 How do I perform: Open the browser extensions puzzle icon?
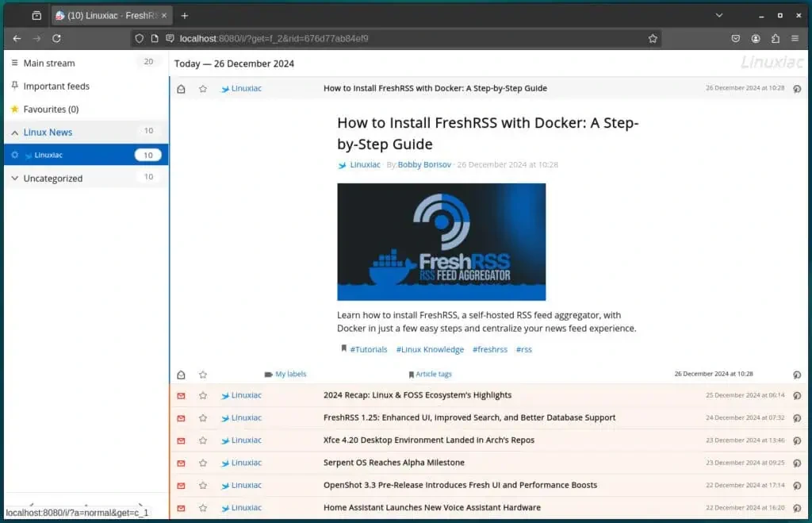tap(776, 38)
